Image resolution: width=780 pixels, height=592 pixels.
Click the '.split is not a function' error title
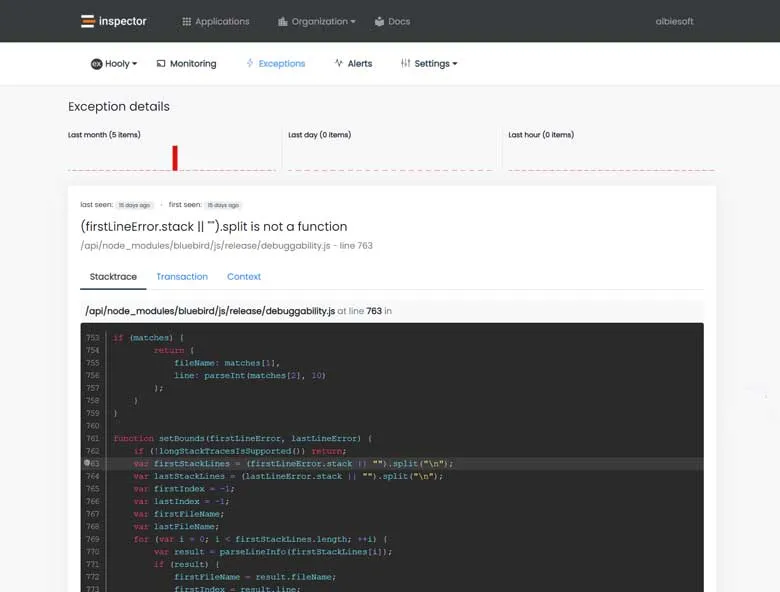[x=214, y=226]
